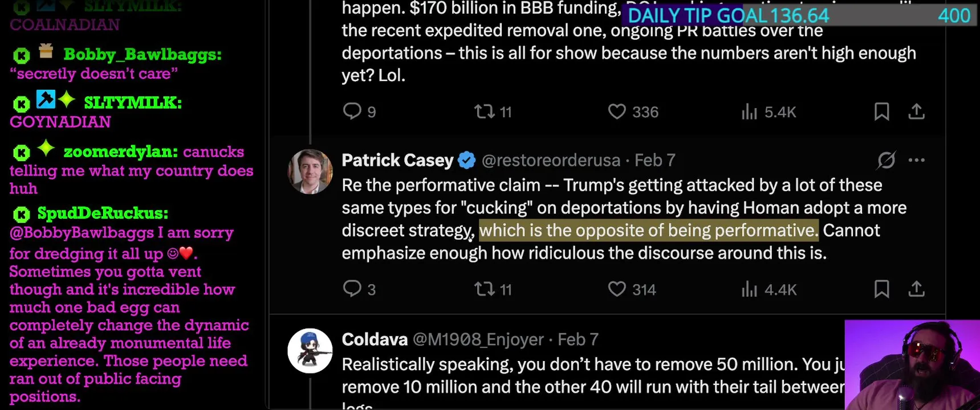The width and height of the screenshot is (980, 410).
Task: Open more options menu on Patrick Casey's tweet
Action: pos(916,160)
